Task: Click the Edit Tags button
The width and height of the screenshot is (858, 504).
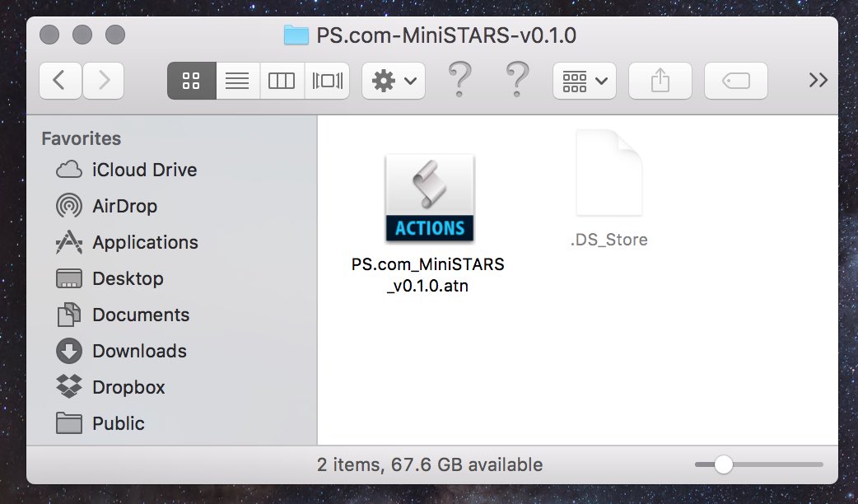Action: point(736,81)
